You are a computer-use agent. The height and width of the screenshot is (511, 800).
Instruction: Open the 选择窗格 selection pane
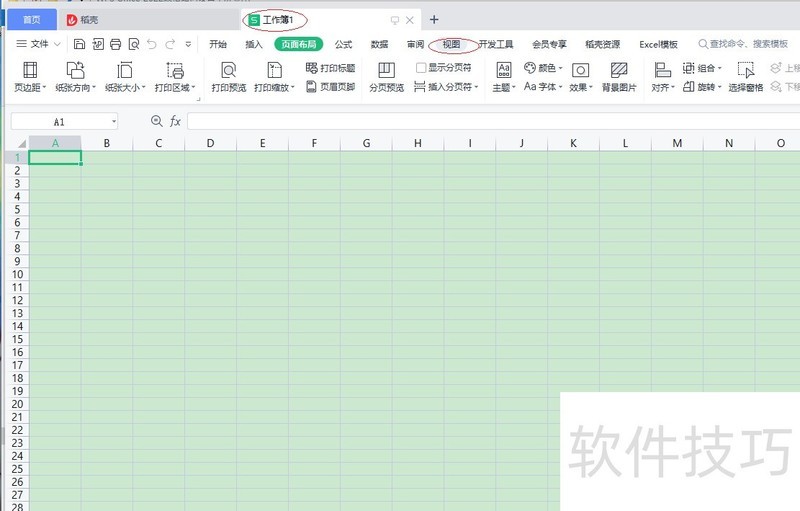745,76
